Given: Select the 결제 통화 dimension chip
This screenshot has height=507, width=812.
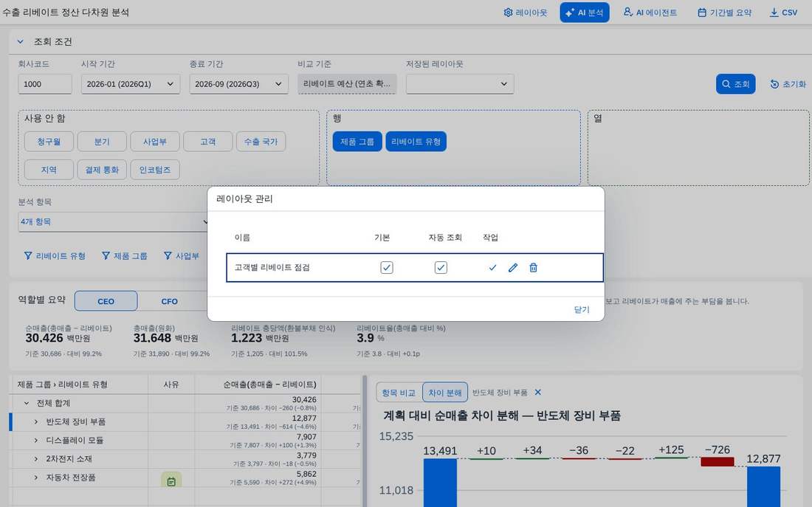Looking at the screenshot, I should coord(102,169).
